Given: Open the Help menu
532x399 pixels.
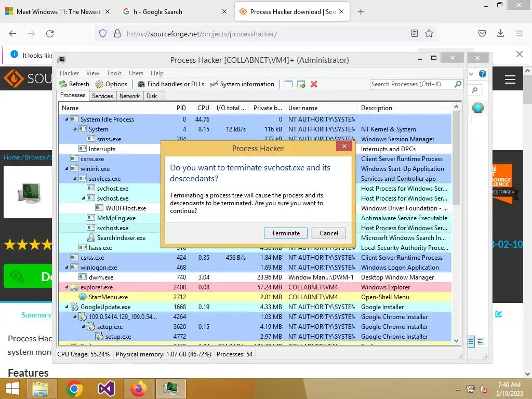Looking at the screenshot, I should coord(157,73).
